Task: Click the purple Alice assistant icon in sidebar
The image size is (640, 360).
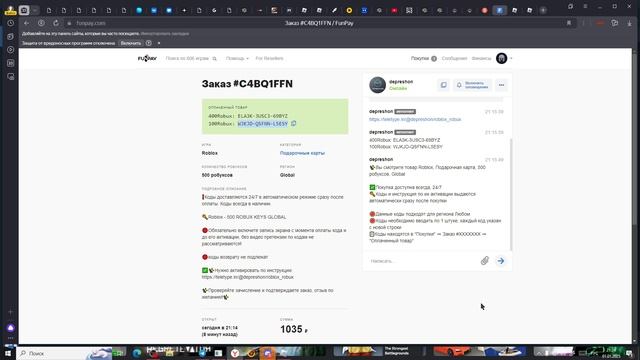Action: click(x=11, y=328)
